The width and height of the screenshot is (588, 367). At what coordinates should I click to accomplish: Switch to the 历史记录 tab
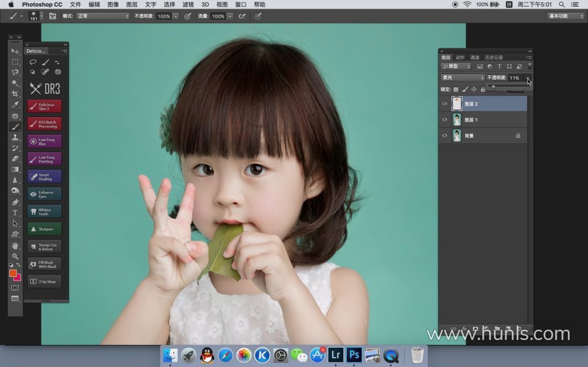click(x=494, y=58)
